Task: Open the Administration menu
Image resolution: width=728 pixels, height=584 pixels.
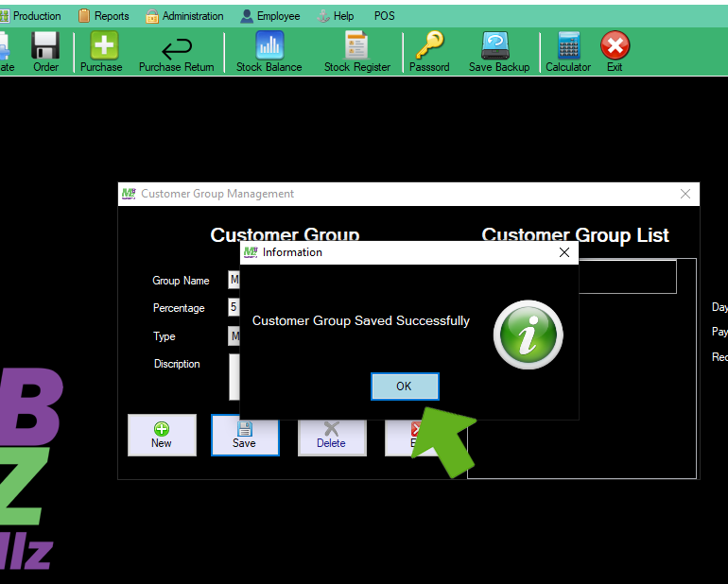Action: coord(185,16)
